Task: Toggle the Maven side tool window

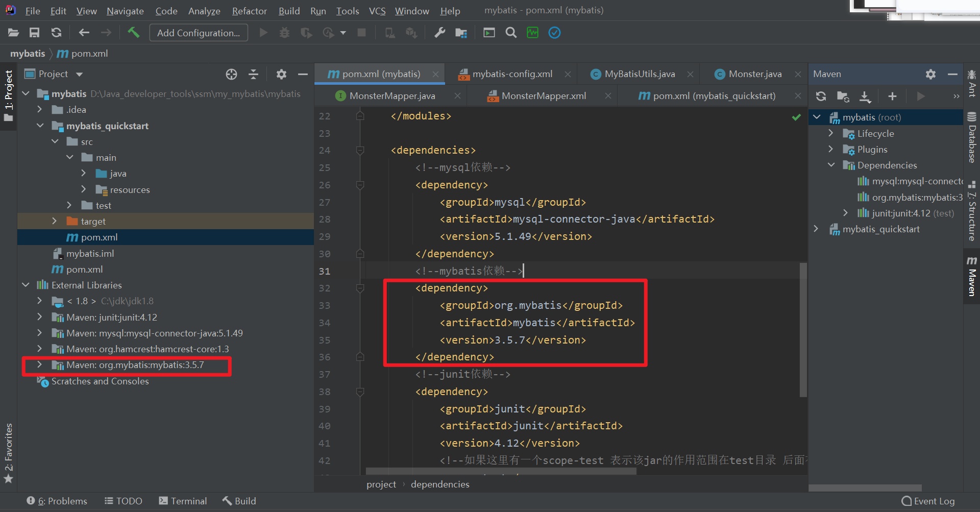Action: tap(972, 276)
